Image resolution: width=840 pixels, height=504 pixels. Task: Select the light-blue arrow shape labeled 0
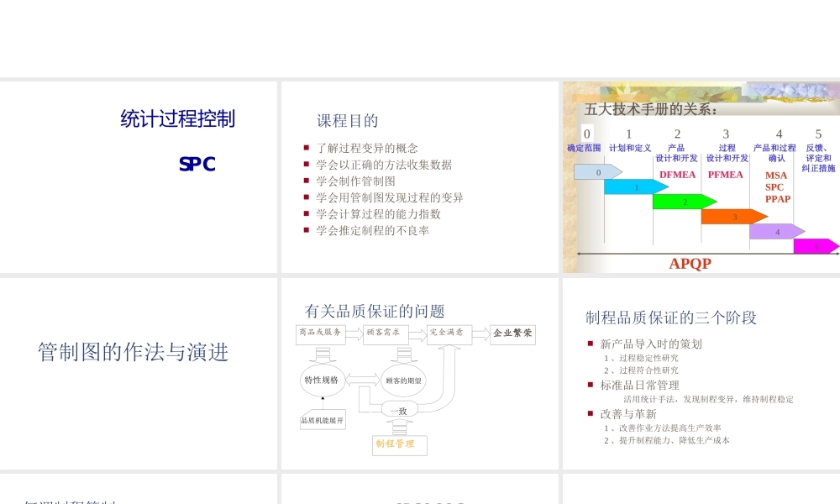[596, 171]
